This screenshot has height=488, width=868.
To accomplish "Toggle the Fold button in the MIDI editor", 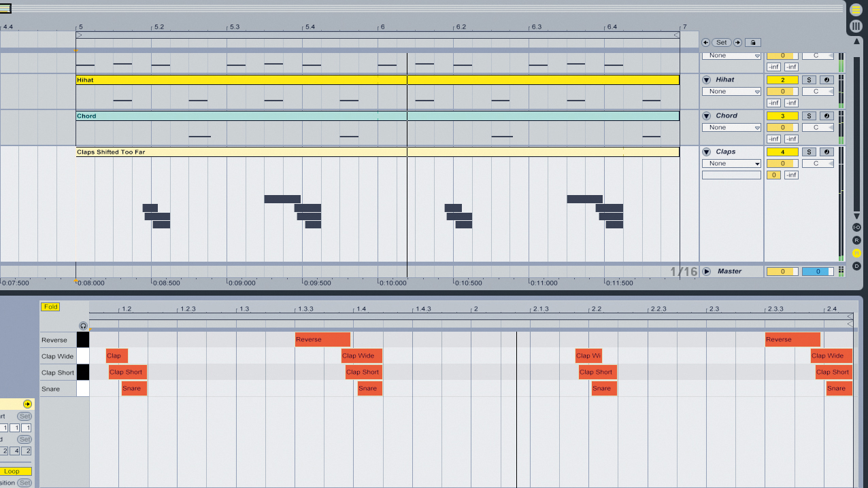I will pyautogui.click(x=51, y=307).
